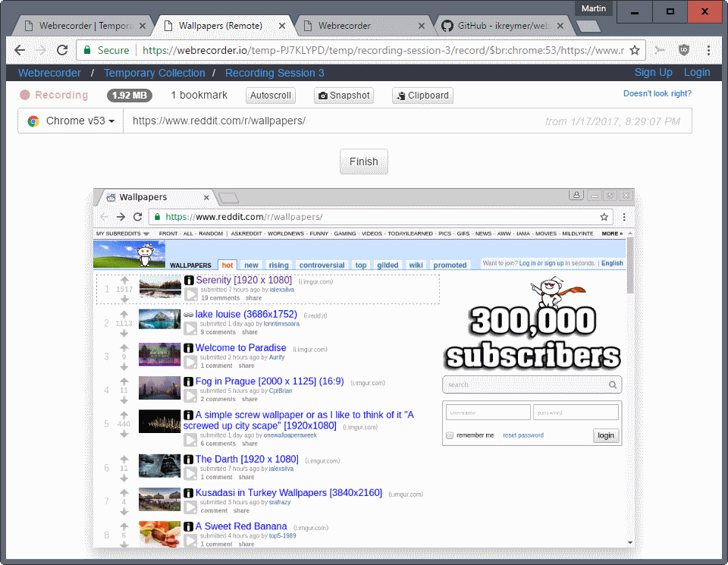Take a Snapshot with camera button

[x=344, y=95]
